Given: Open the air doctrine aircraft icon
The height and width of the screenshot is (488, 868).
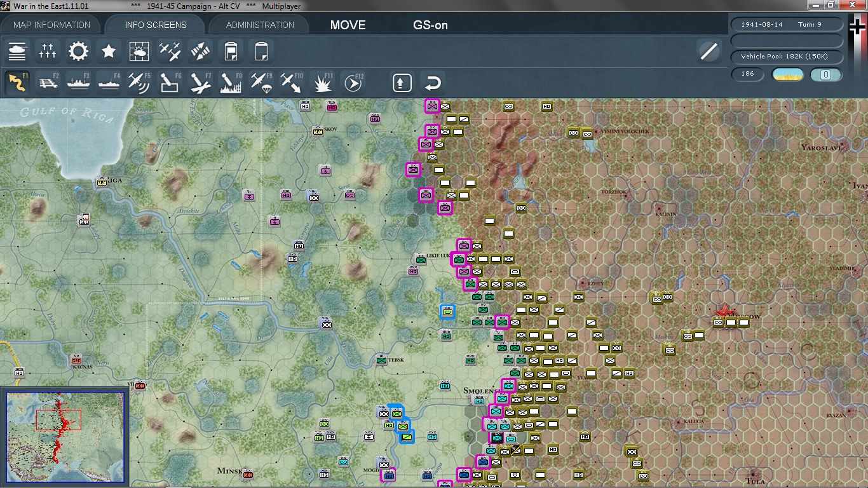Looking at the screenshot, I should 170,51.
